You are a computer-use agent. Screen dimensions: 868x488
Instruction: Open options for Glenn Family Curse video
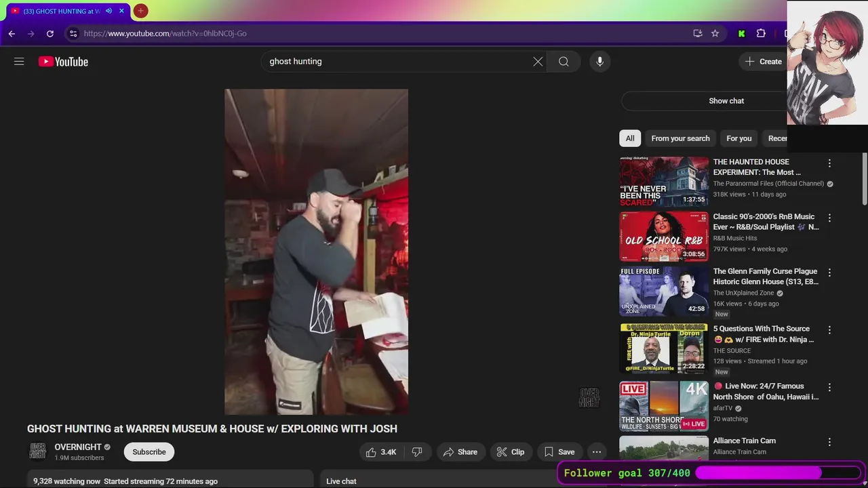pos(829,273)
